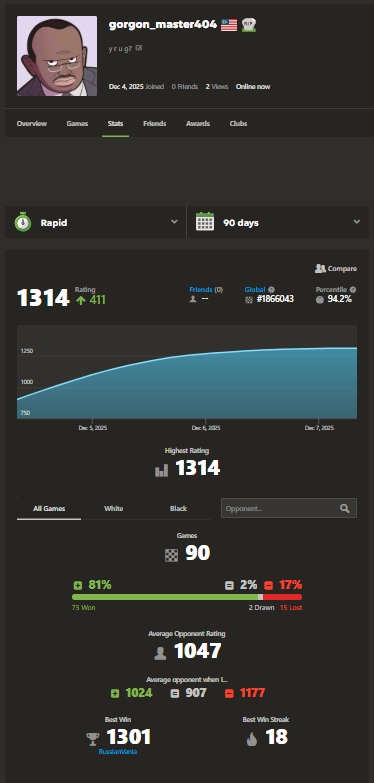Screen dimensions: 374x783
Task: Click the green won portion of results bar
Action: tap(165, 597)
